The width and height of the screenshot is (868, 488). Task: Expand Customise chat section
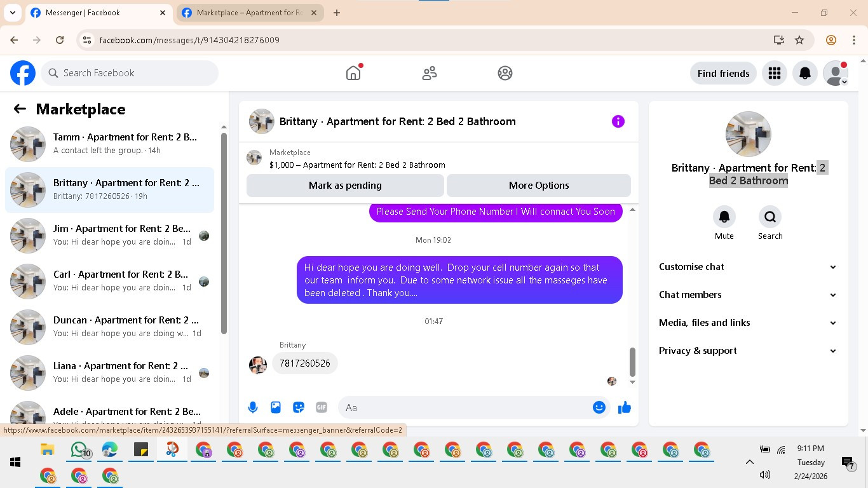[x=748, y=267]
